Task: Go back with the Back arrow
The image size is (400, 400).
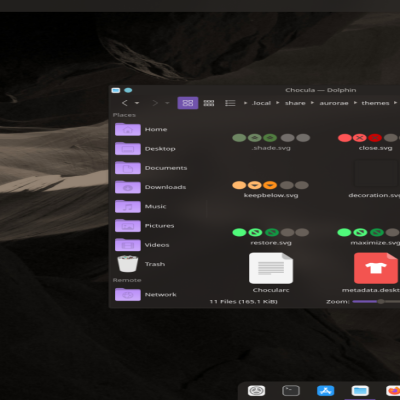Action: click(x=125, y=103)
